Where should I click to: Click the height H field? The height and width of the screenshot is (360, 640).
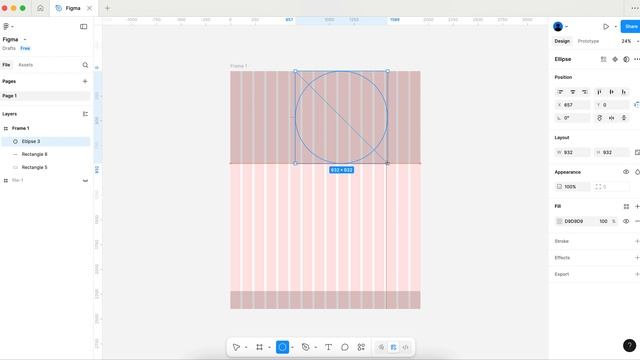(611, 152)
